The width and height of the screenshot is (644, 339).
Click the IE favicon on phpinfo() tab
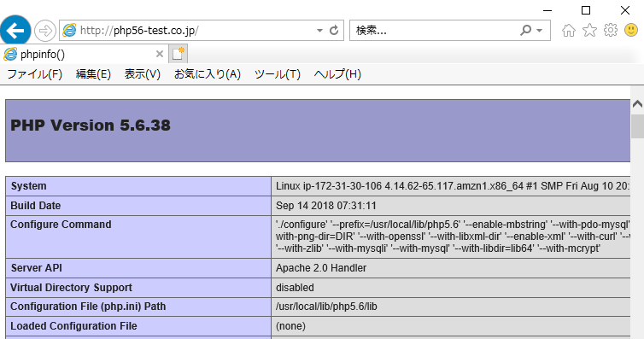tap(10, 54)
